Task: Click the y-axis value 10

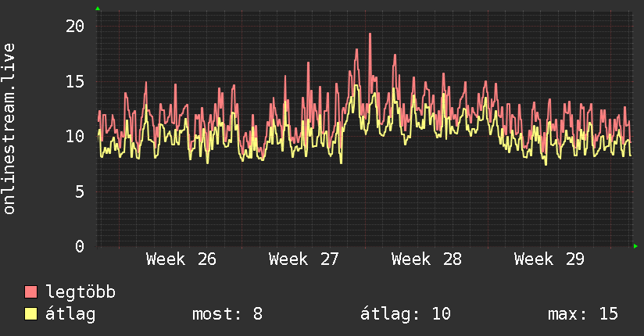Action: coord(75,137)
